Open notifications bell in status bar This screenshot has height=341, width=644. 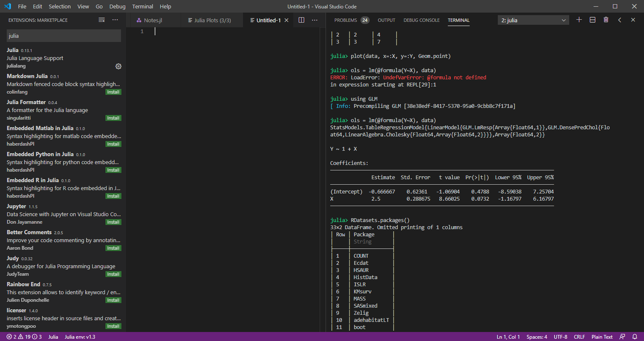pyautogui.click(x=635, y=337)
